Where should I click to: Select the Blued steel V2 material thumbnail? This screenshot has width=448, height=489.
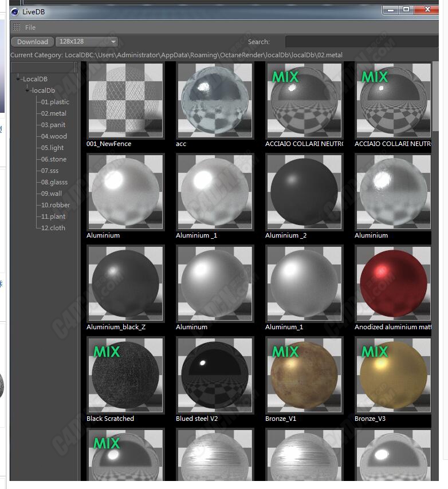tap(215, 375)
